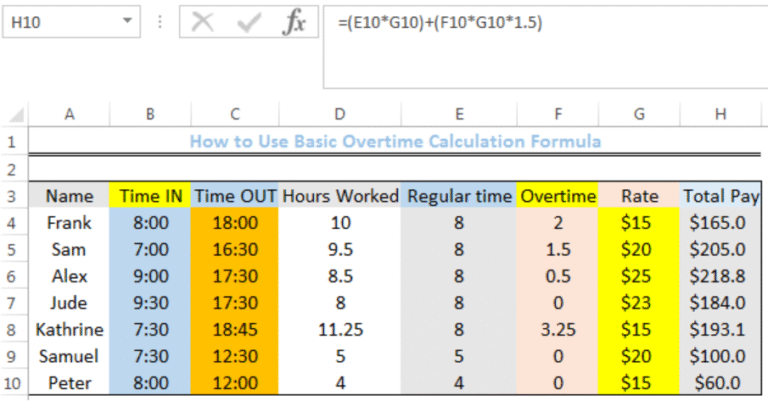Screen dimensions: 768x401
Task: Select Kathrine's Total Pay cell '$193.1'
Action: tap(720, 330)
